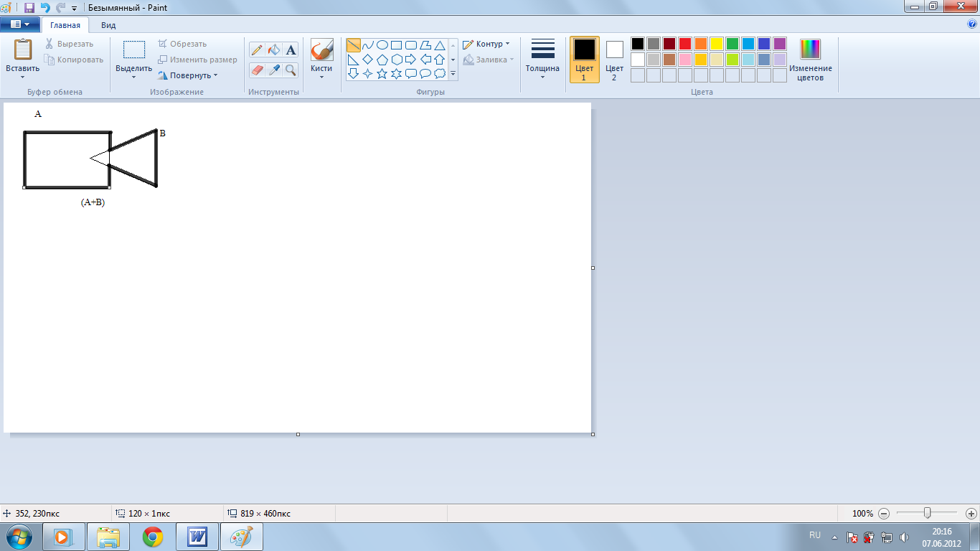This screenshot has width=980, height=551.
Task: Choose the Diamond shape
Action: click(368, 60)
